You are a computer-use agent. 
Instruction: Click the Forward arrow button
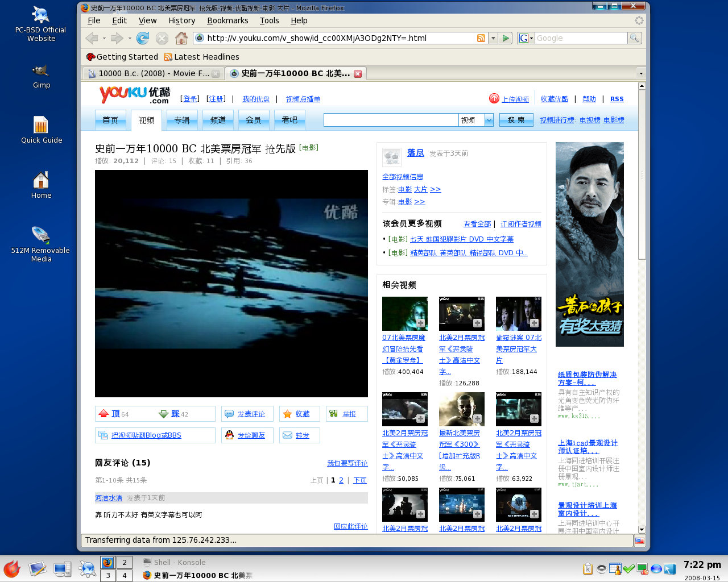pos(117,38)
